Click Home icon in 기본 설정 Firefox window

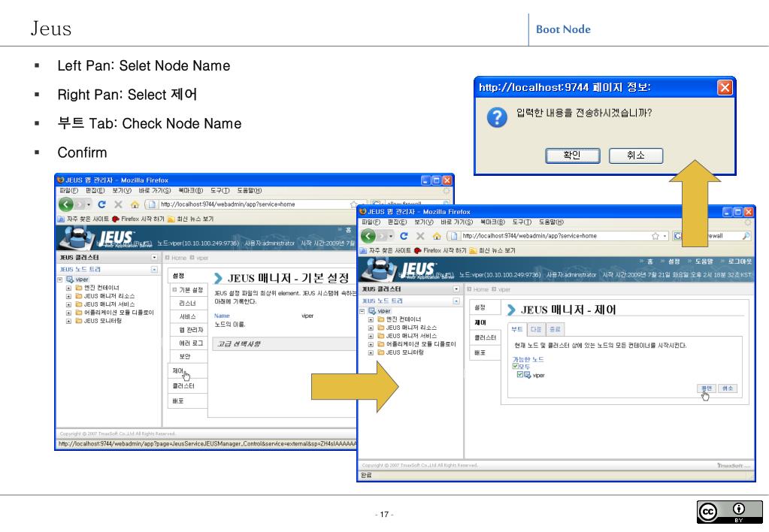click(135, 204)
